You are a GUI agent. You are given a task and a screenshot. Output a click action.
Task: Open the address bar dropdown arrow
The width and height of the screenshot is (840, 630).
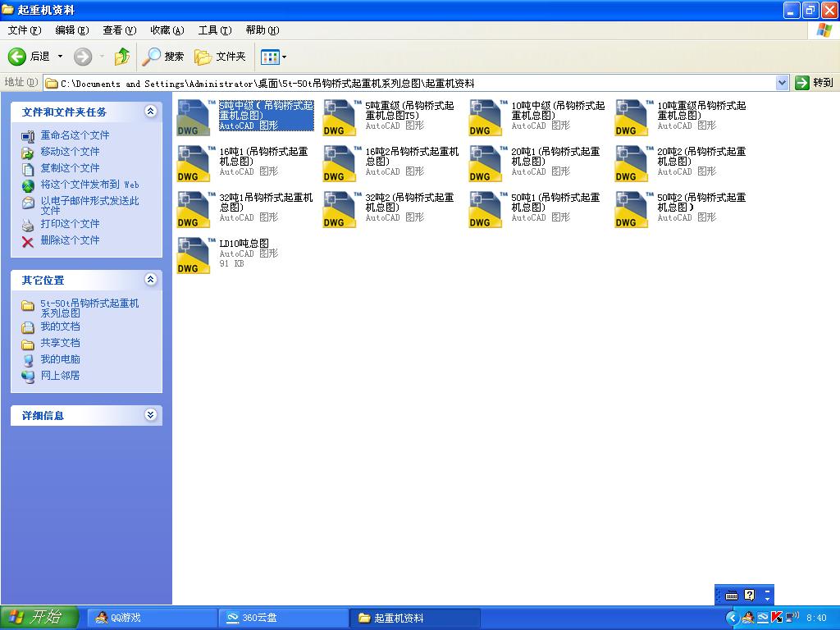pos(782,82)
